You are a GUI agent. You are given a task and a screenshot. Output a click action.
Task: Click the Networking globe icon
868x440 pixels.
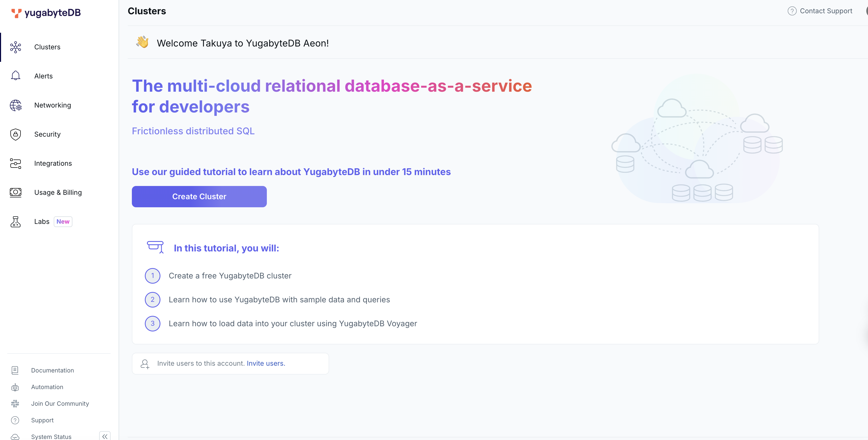point(16,105)
